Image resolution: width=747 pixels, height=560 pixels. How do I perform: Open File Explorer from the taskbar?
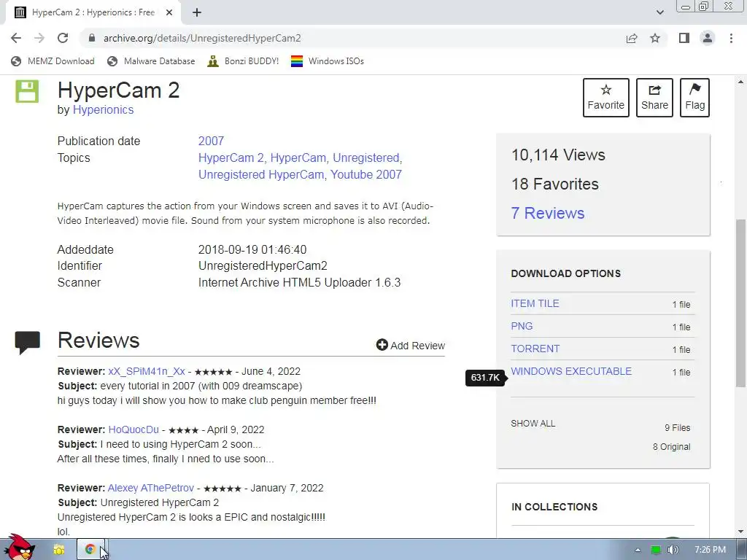click(x=58, y=550)
